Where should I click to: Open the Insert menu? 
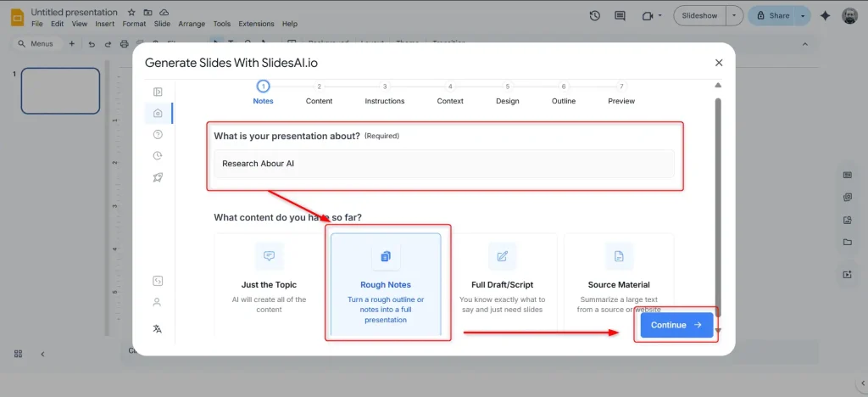[x=104, y=24]
